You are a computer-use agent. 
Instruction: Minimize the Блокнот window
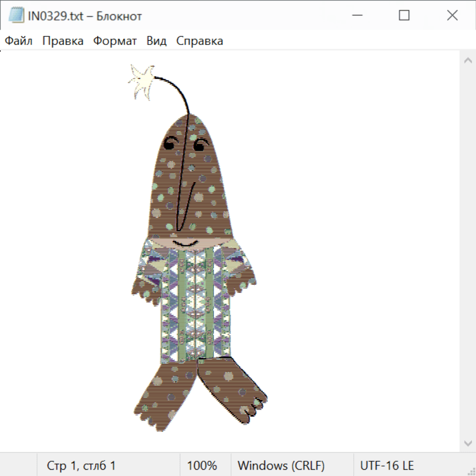click(356, 16)
